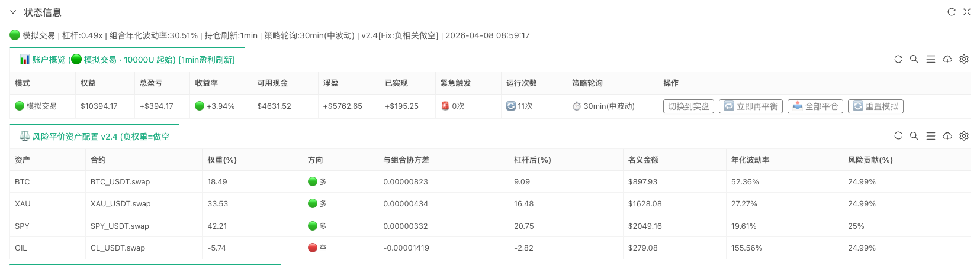Select the +$5762.65 floating profit value

coord(343,106)
